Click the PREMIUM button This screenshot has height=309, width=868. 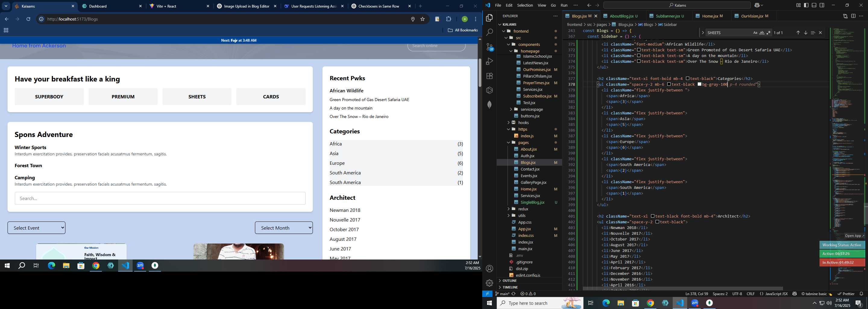pos(123,97)
